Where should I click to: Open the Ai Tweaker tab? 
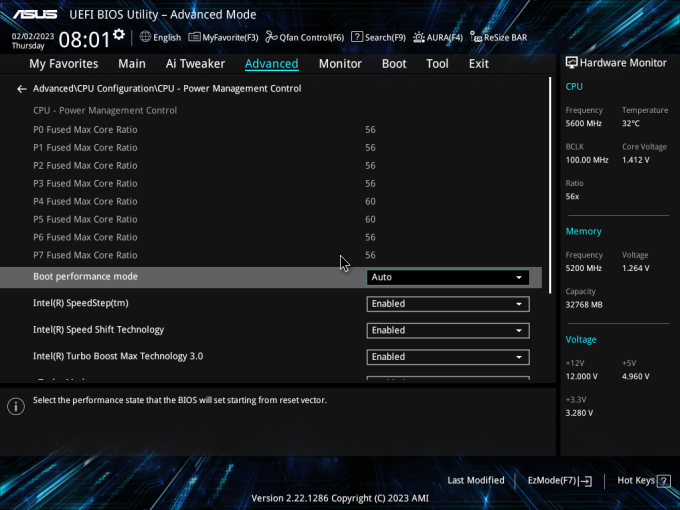tap(195, 64)
